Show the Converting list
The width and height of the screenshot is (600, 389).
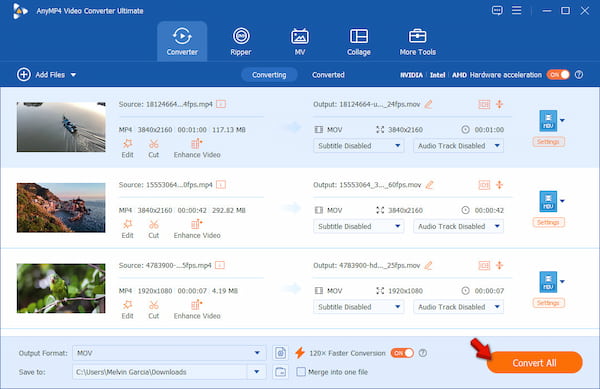coord(269,75)
